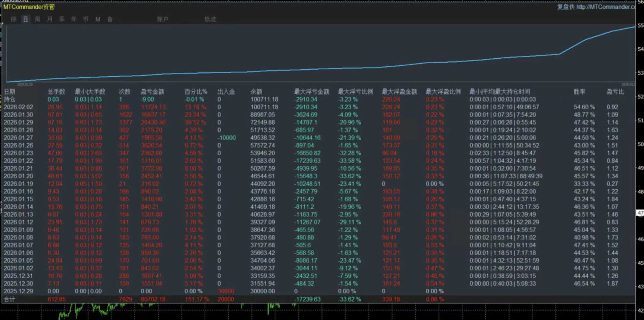Image resolution: width=644 pixels, height=320 pixels.
Task: Click the -10000 withdrawal cell on 2026.01.27
Action: 227,138
